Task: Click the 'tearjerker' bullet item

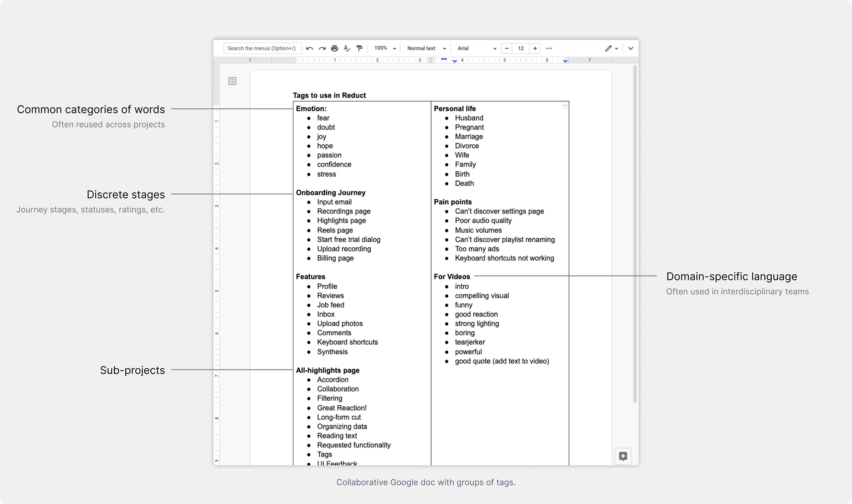Action: 470,342
